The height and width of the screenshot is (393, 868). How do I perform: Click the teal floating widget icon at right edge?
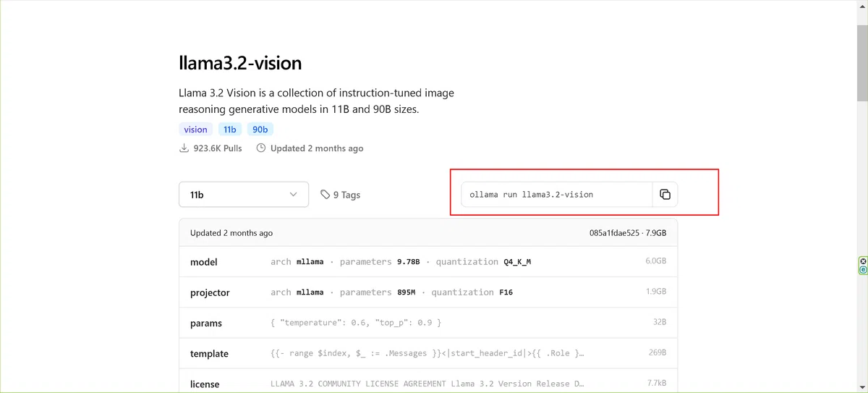[x=863, y=270]
